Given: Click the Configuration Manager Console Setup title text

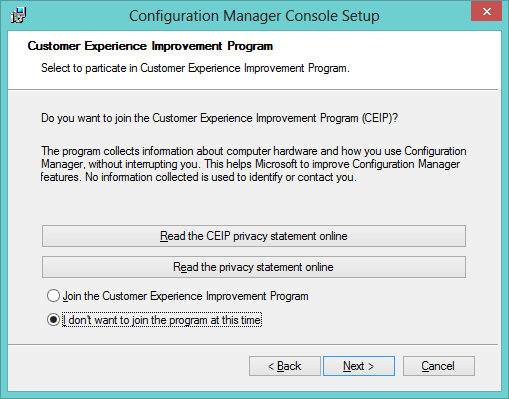Looking at the screenshot, I should pyautogui.click(x=254, y=16).
